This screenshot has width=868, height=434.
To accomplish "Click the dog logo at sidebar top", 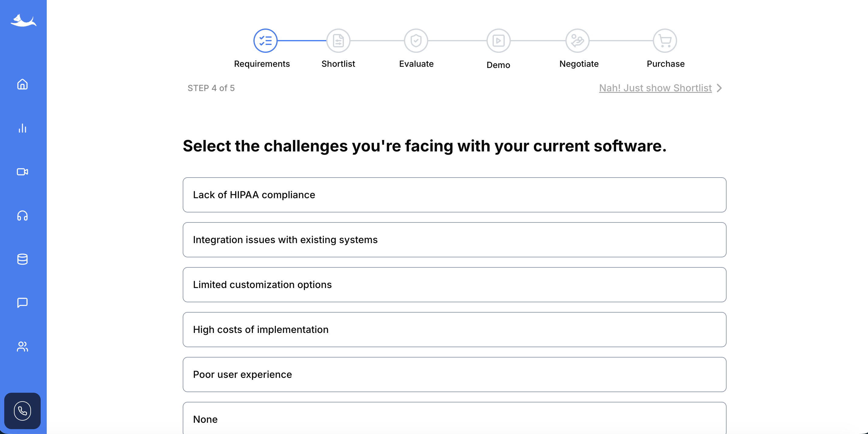I will pos(23,20).
